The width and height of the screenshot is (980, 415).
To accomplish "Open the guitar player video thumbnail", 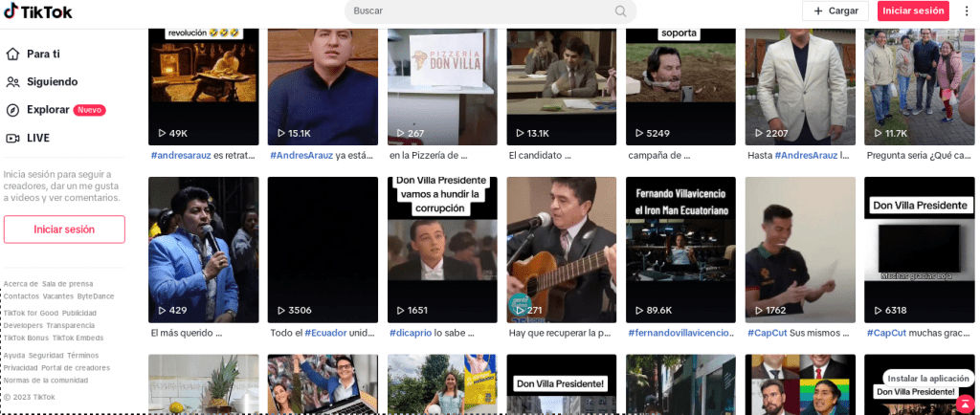I will (561, 249).
